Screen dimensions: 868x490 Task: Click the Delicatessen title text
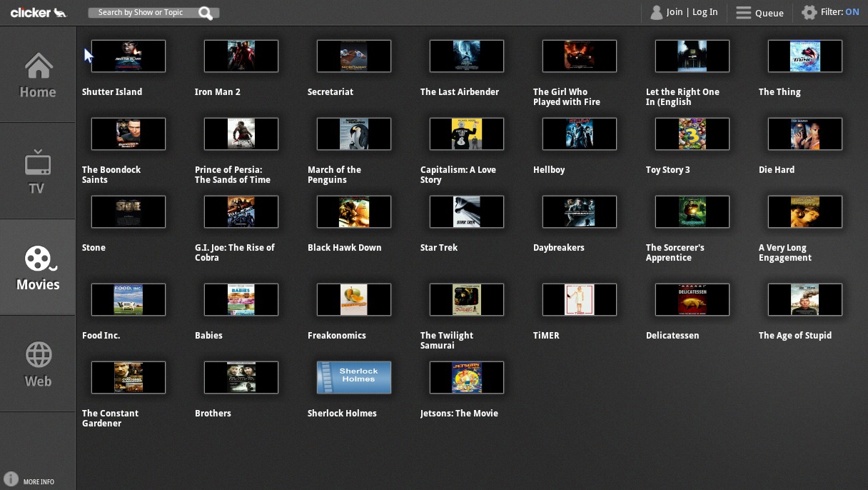tap(672, 335)
